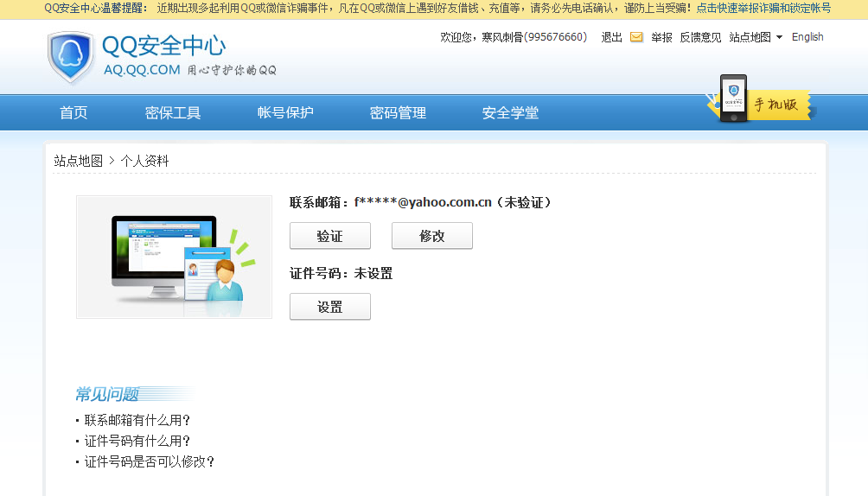Open FAQ 证件号码是否可以修改?
868x496 pixels.
150,461
